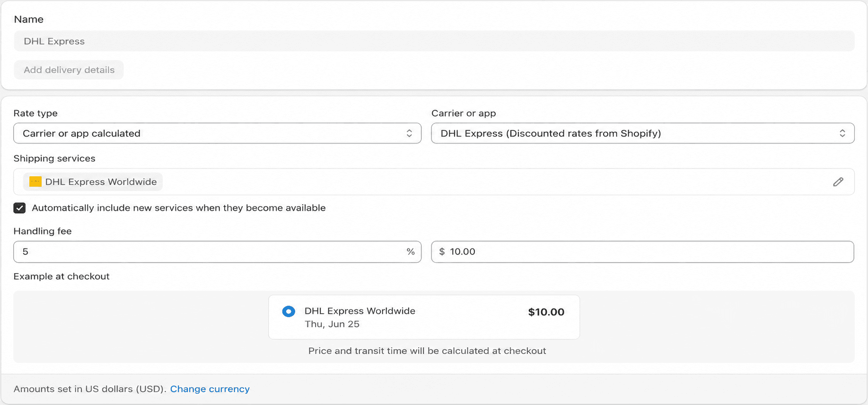Click the Amounts set in US dollars text
Screen dimensions: 868x405
pyautogui.click(x=90, y=389)
